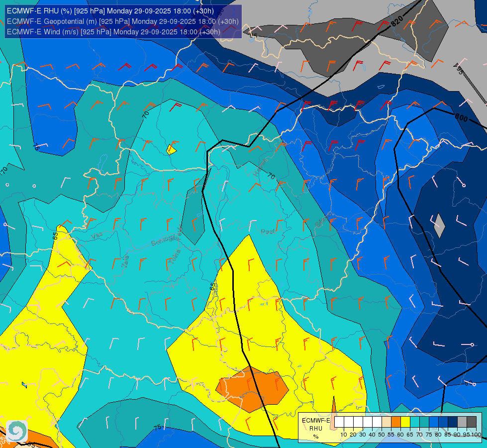Select the 'ECMWF-E Wind (m/s)' title line
Viewport: 487px width, 448px height.
pos(114,32)
